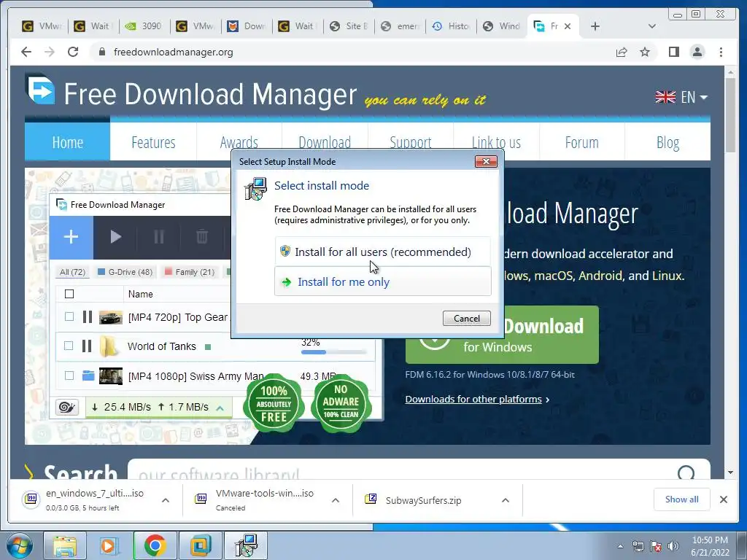Choose Install for all users (recommended)
The width and height of the screenshot is (747, 560).
click(382, 252)
